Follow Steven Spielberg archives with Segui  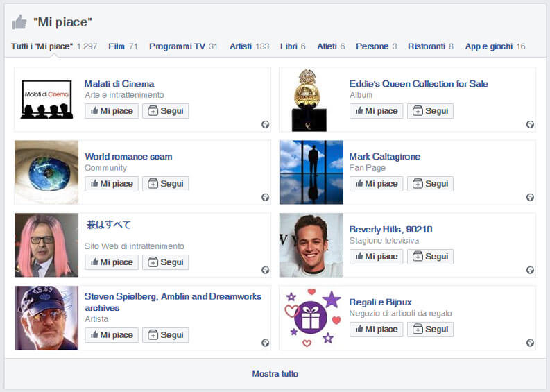coord(166,335)
